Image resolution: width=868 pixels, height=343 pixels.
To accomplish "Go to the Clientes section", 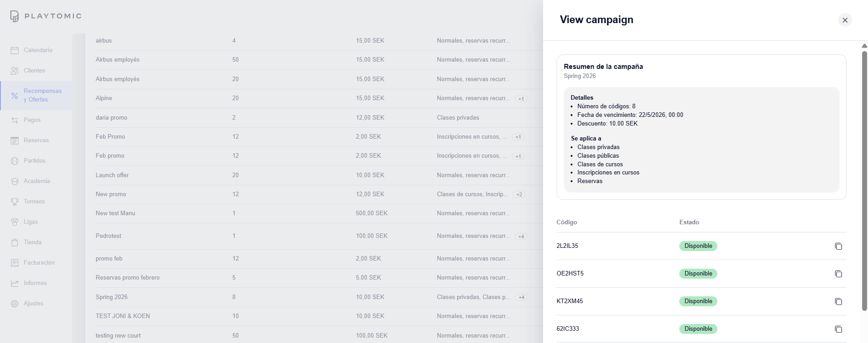I will [x=34, y=71].
